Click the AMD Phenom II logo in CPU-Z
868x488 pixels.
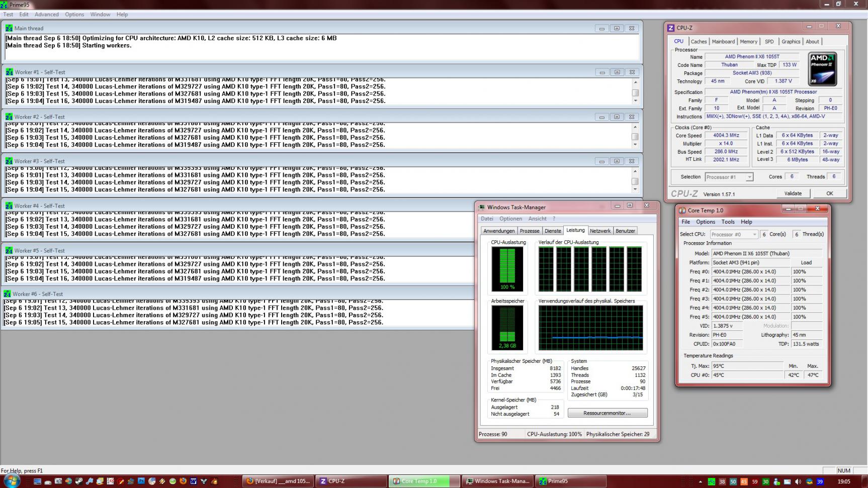pyautogui.click(x=823, y=69)
